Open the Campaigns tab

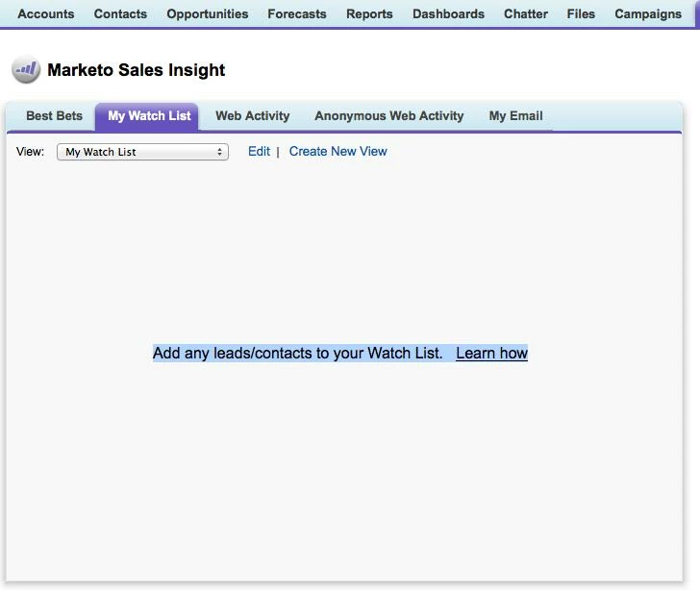tap(648, 13)
